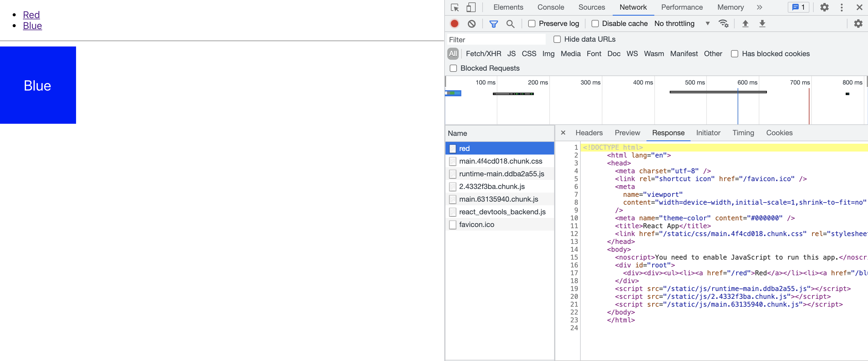
Task: Import HAR file upload icon
Action: coord(745,24)
